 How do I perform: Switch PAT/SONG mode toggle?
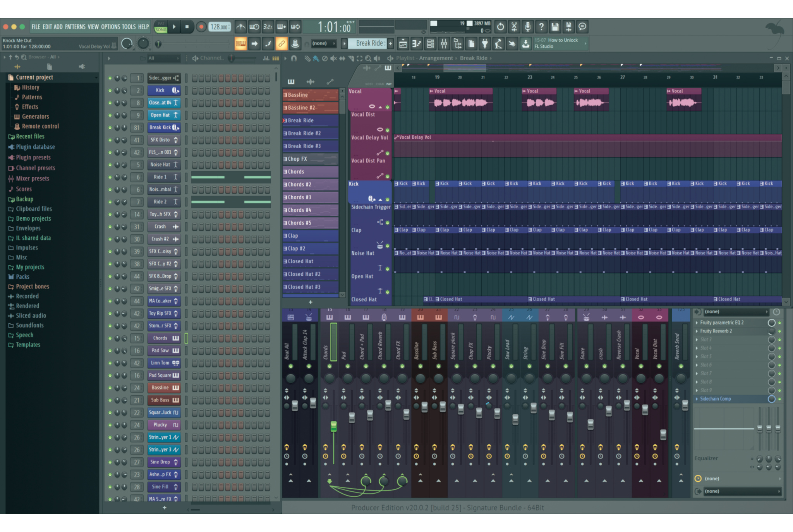[161, 27]
